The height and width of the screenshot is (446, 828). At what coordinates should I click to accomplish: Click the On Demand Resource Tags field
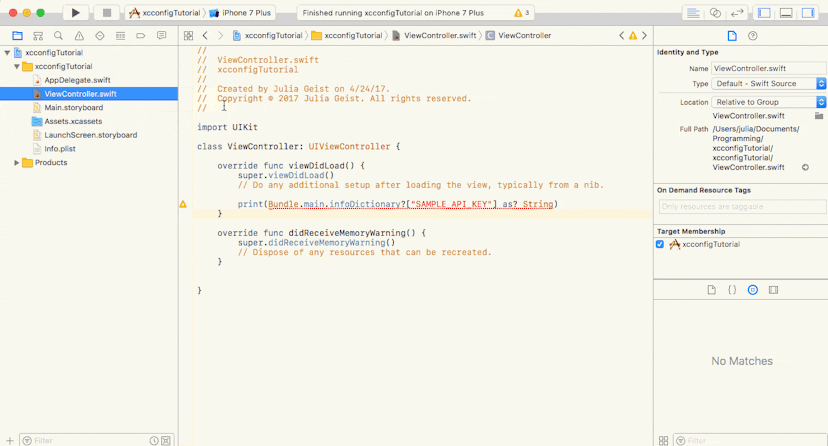(742, 206)
